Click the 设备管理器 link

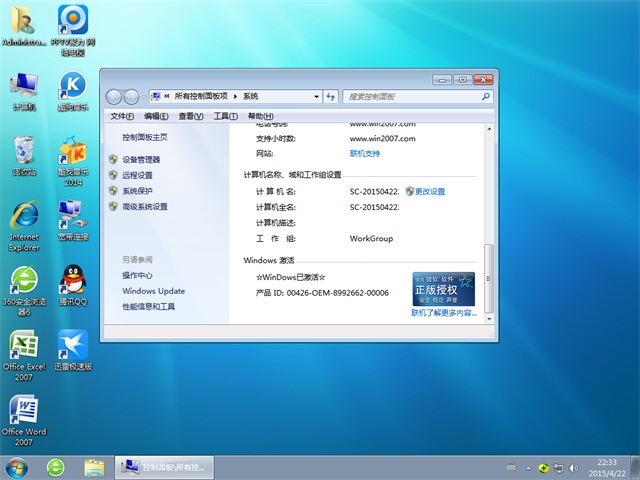[141, 159]
